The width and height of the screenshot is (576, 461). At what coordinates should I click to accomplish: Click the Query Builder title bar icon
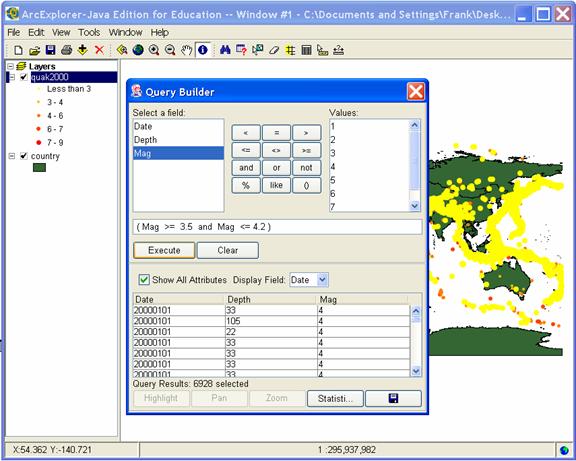click(x=137, y=91)
